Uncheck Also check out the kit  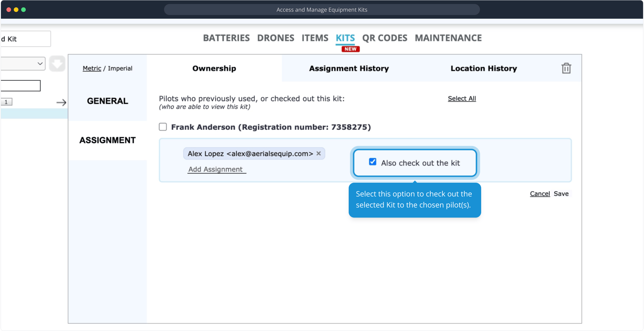pos(373,162)
